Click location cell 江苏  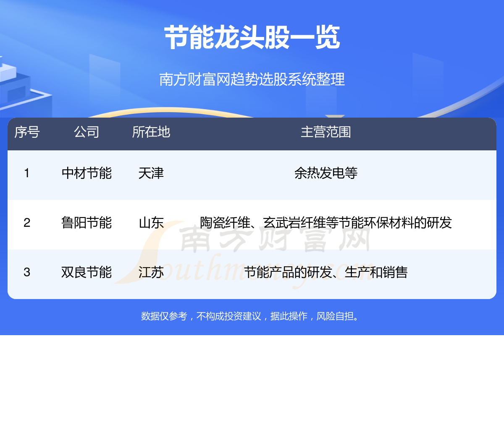[x=151, y=272]
